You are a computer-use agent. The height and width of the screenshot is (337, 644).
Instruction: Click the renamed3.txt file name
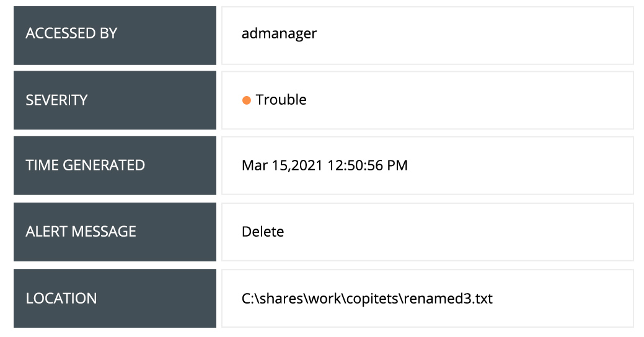448,299
